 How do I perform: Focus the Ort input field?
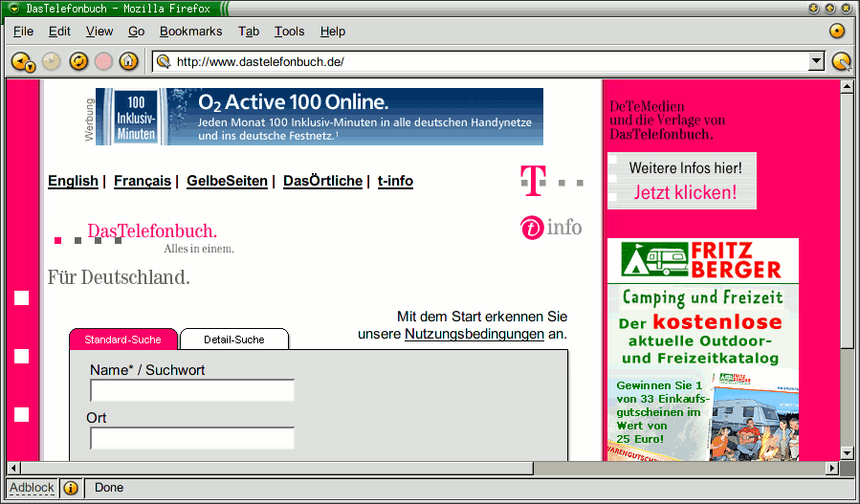(x=192, y=438)
